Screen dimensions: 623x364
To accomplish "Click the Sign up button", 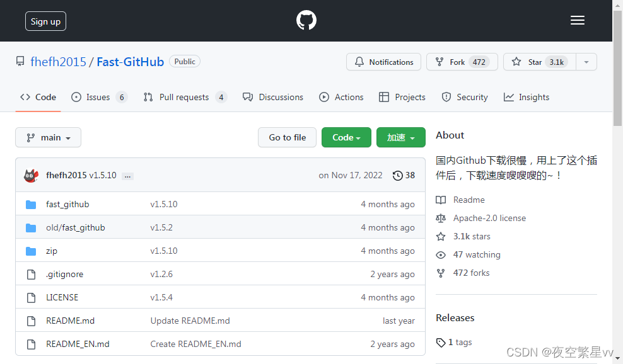I will (45, 21).
